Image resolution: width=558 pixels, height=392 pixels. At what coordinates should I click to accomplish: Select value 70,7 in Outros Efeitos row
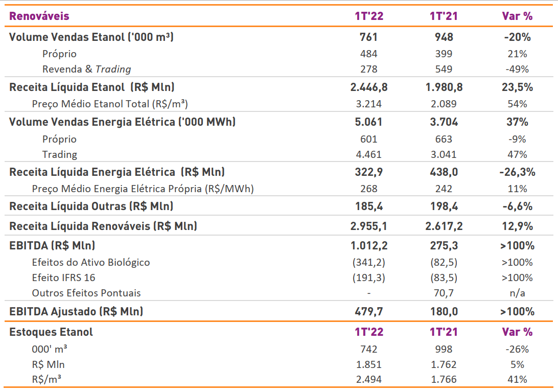pos(444,293)
